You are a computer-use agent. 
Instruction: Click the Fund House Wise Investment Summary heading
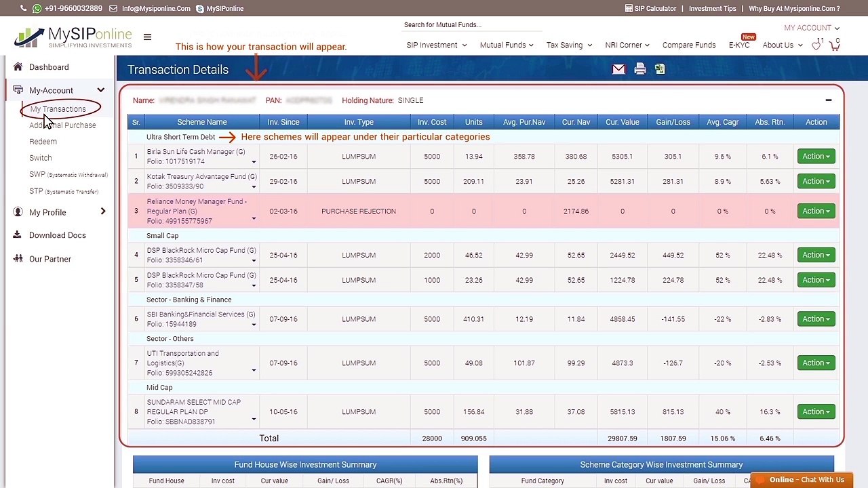coord(305,464)
